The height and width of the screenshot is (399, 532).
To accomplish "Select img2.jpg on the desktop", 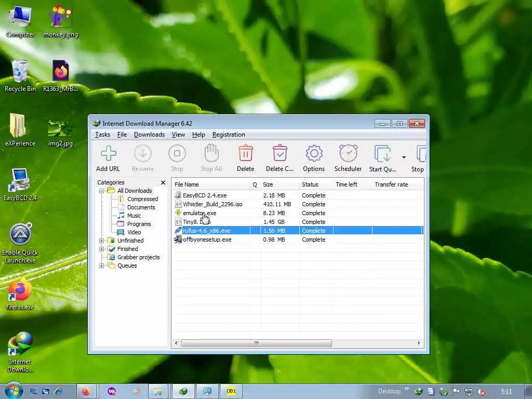I will click(x=60, y=132).
